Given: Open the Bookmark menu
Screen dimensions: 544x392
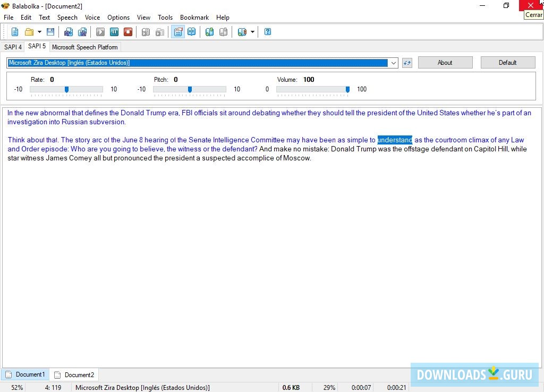Looking at the screenshot, I should pos(194,18).
